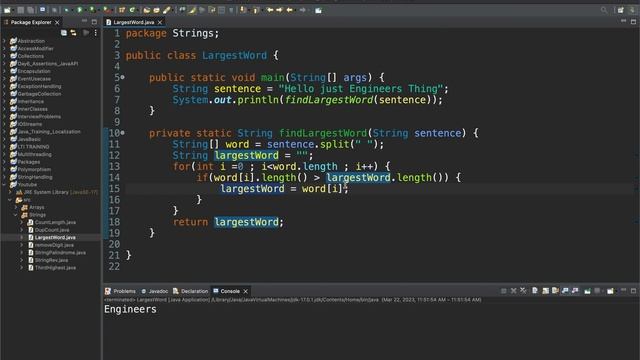Screen dimensions: 640x360
Task: Click the Open Perspective icon at top right
Action: click(621, 10)
